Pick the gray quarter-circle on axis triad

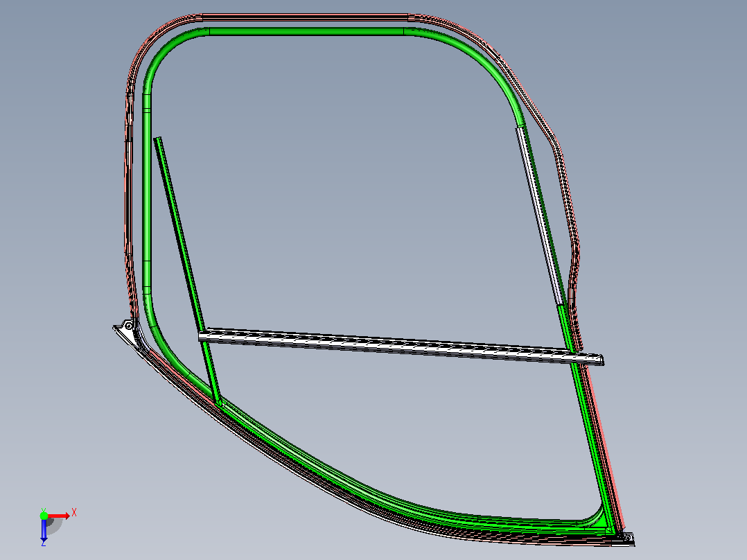54,525
